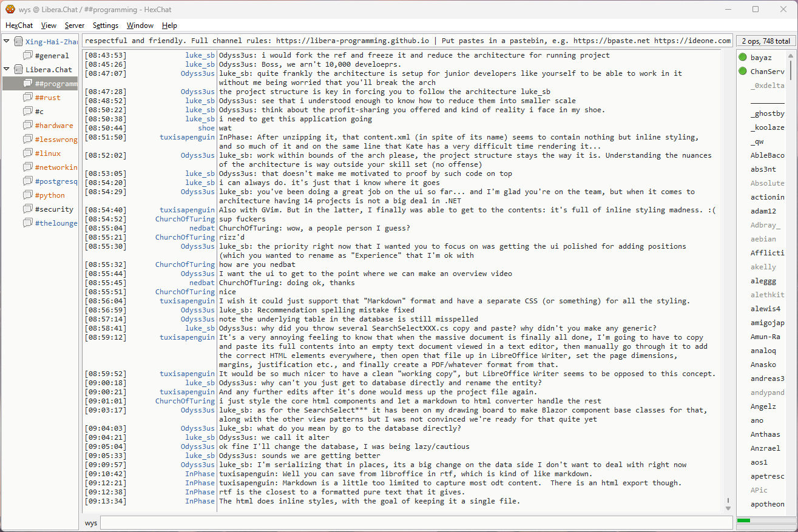Viewport: 798px width, 532px height.
Task: Click green op icon next to ChanServ
Action: [x=742, y=72]
